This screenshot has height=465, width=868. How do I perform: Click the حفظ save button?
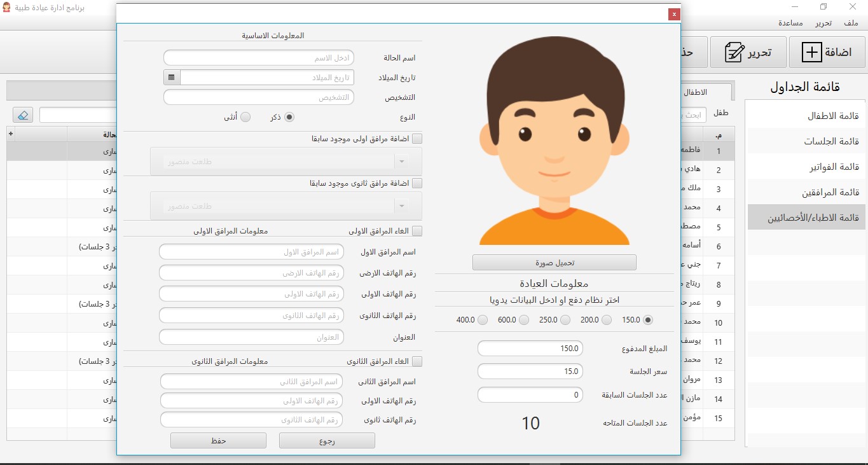tap(218, 440)
